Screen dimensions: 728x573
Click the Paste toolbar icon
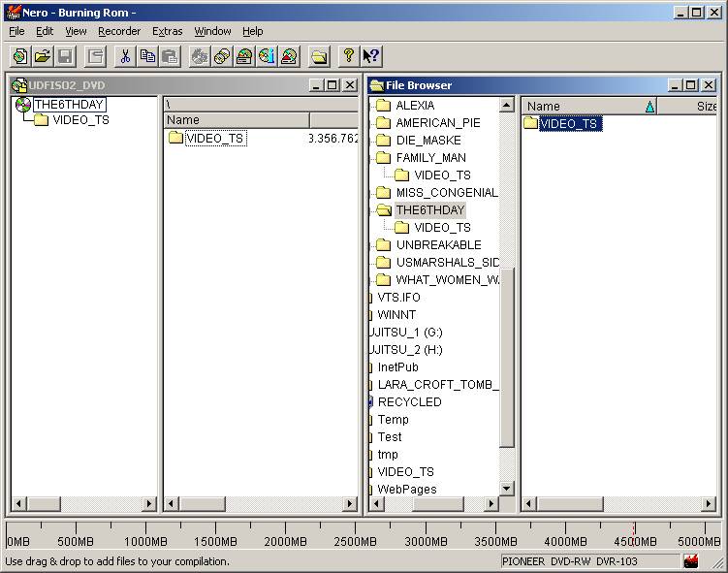[x=170, y=56]
